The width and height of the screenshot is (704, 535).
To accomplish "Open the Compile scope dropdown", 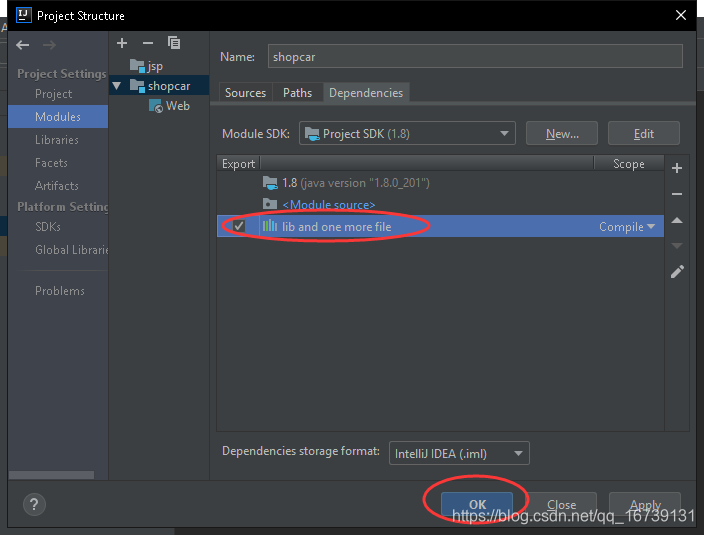I will [627, 227].
